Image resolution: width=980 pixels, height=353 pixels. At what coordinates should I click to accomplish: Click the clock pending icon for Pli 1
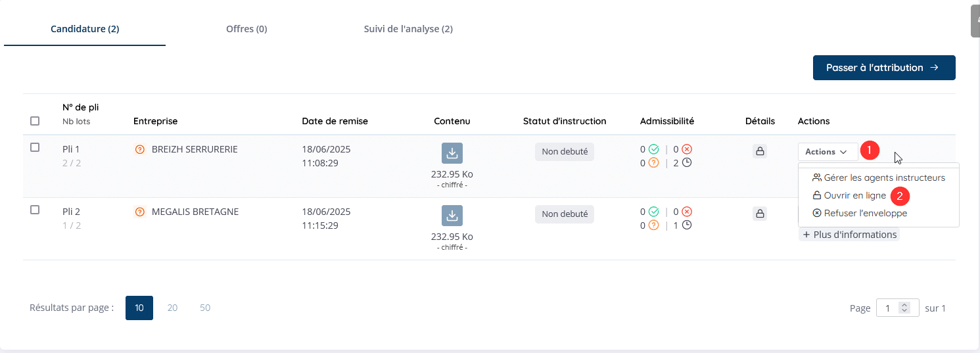click(x=687, y=163)
